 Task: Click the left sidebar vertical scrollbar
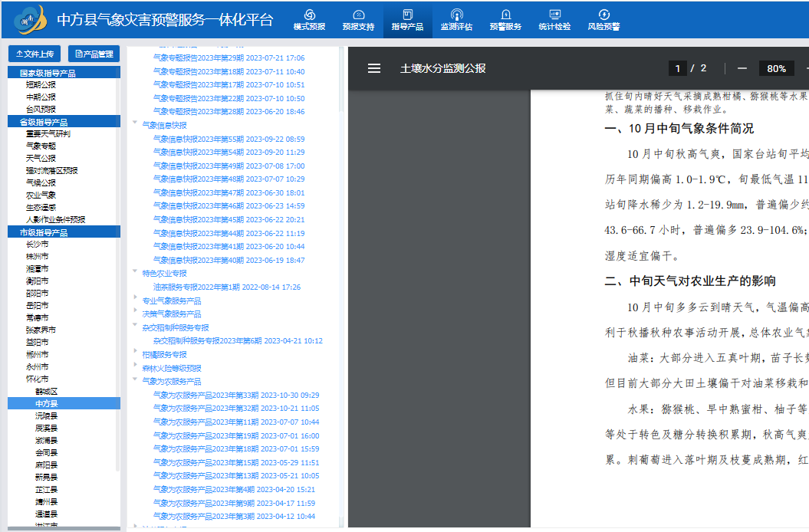[x=117, y=268]
